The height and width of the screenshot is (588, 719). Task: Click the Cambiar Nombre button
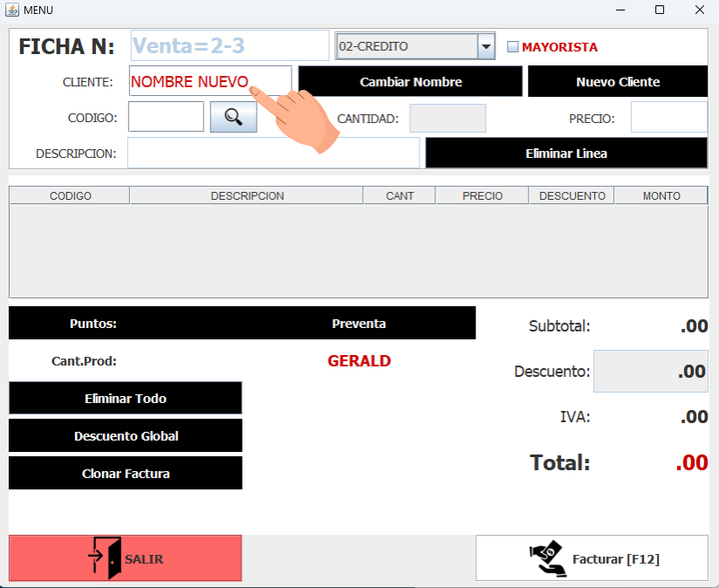410,82
